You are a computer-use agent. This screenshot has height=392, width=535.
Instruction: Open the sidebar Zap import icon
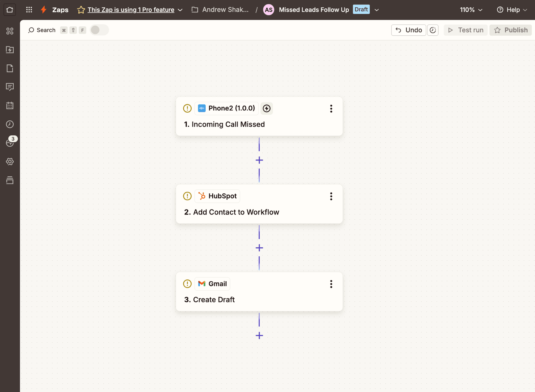pos(10,50)
